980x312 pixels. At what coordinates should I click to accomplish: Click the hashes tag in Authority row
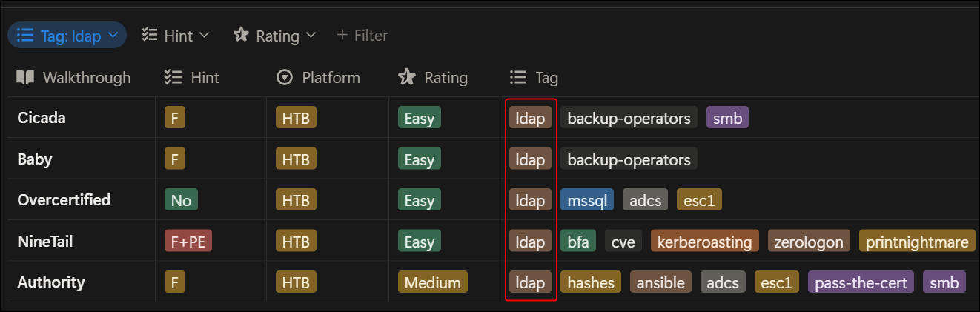[591, 282]
